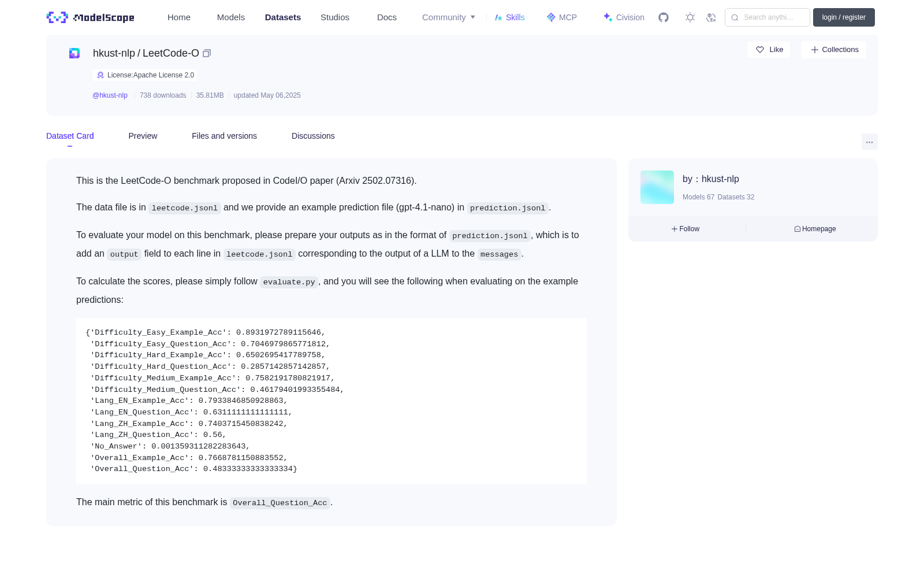
Task: Click the search magnifier icon
Action: [735, 17]
